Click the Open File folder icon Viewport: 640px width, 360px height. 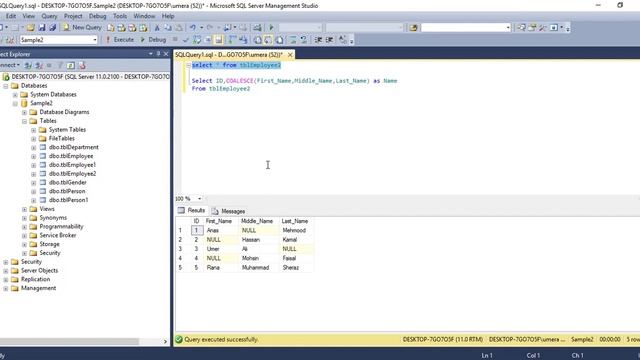point(31,27)
